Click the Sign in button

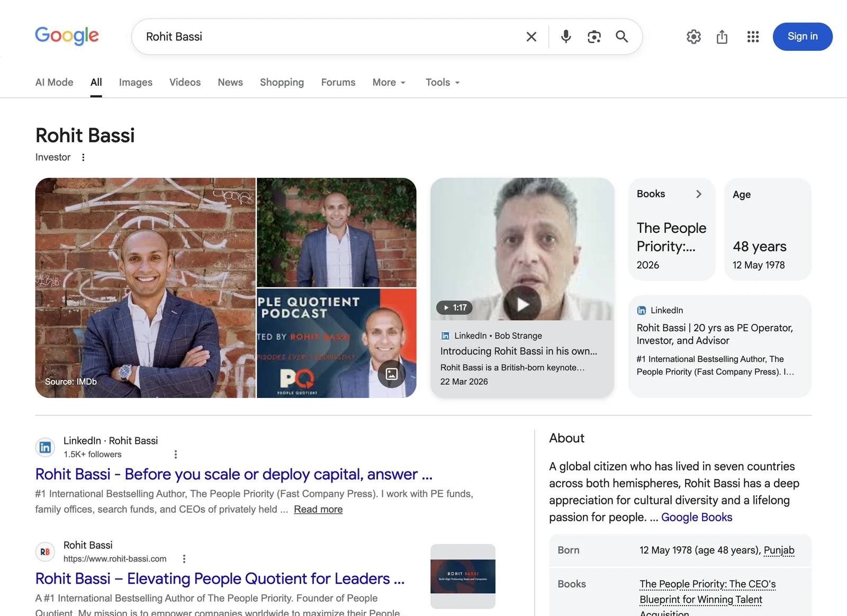click(803, 37)
